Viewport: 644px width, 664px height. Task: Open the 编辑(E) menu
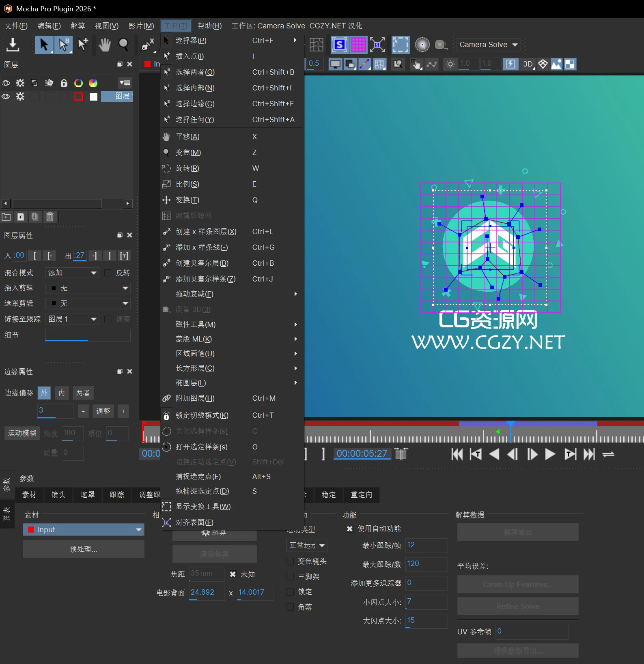click(49, 26)
